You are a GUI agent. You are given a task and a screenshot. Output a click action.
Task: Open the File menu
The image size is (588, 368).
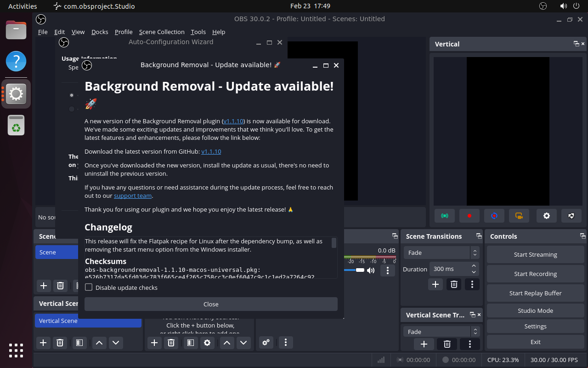[x=43, y=32]
